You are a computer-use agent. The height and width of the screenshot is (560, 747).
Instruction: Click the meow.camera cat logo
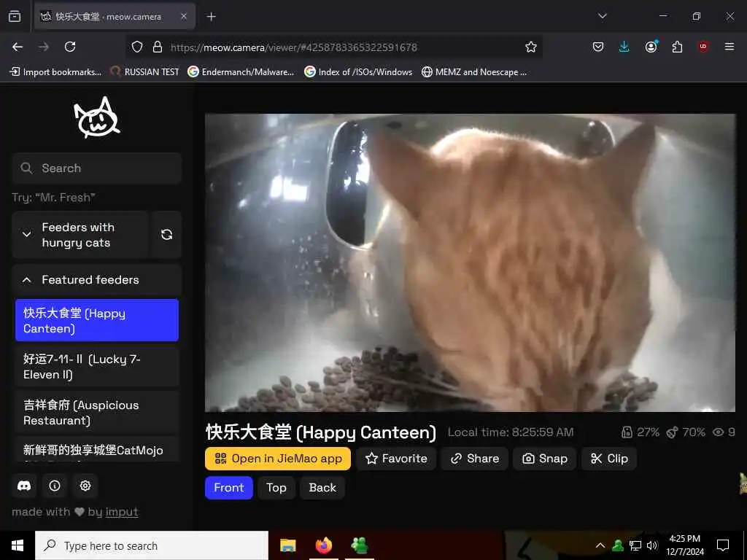(96, 117)
